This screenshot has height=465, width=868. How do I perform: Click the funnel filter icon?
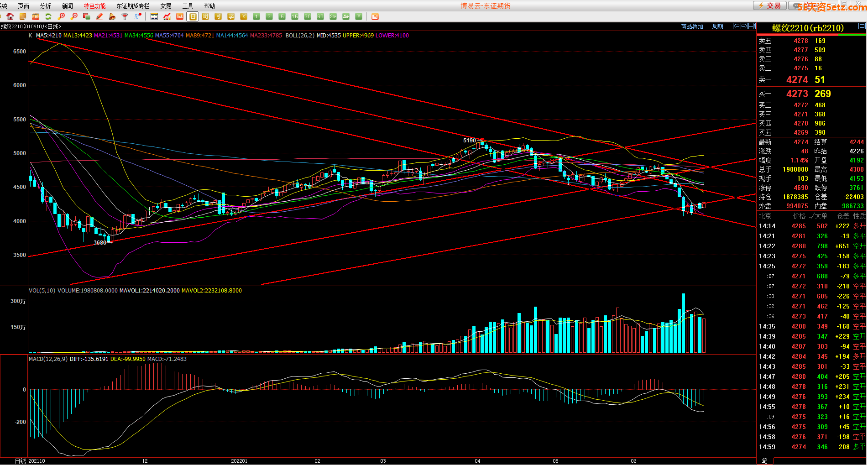click(125, 16)
